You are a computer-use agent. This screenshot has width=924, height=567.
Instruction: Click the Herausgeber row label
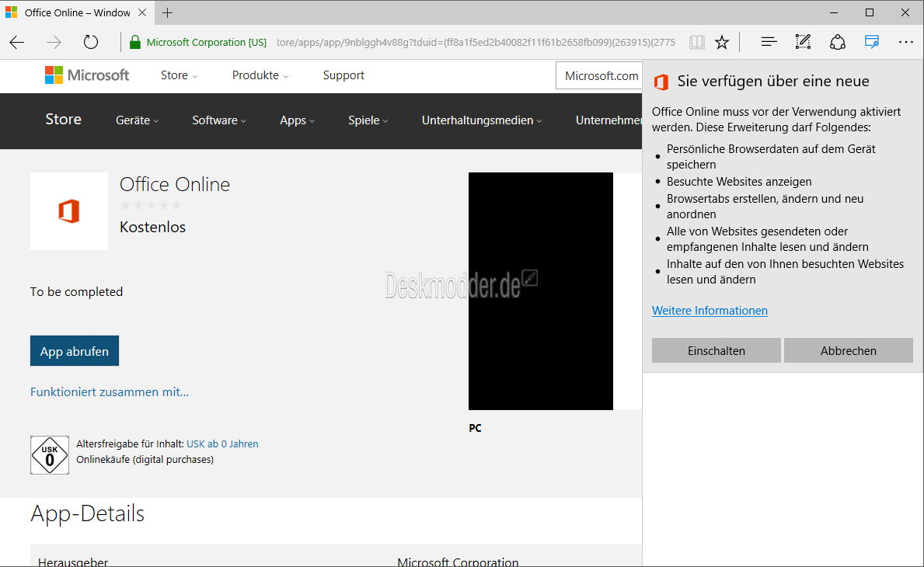point(73,562)
